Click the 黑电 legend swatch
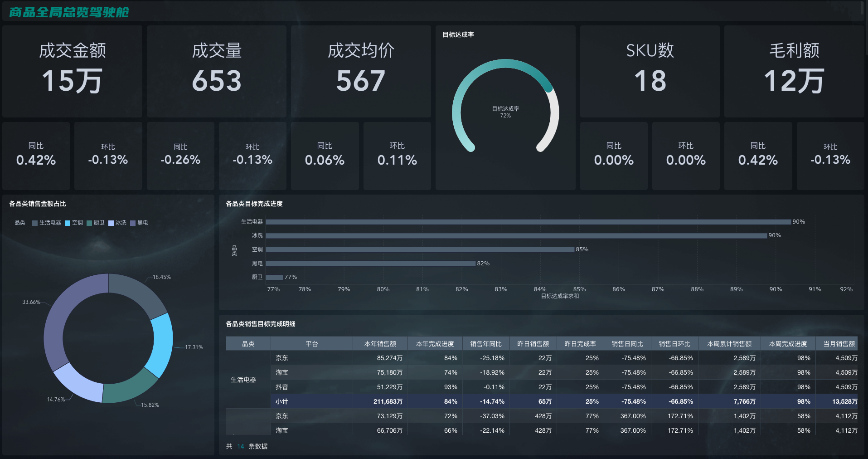Screen dimensions: 868x459 (133, 223)
